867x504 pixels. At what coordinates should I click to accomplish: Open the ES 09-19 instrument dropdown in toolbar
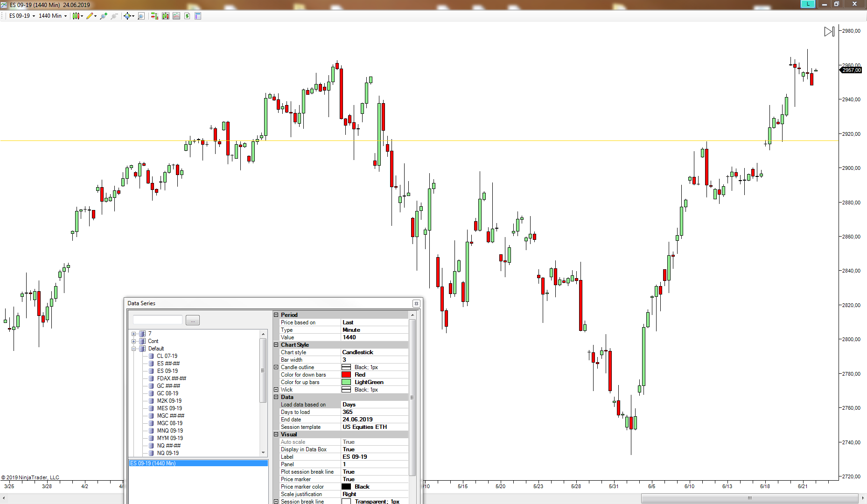click(22, 16)
